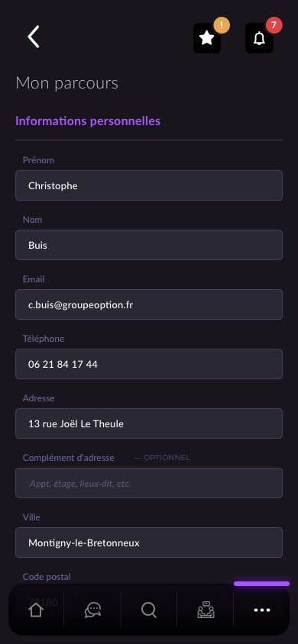Edit the Ville field Montigny-le-Bretonneux
Image resolution: width=298 pixels, height=644 pixels.
pos(149,543)
